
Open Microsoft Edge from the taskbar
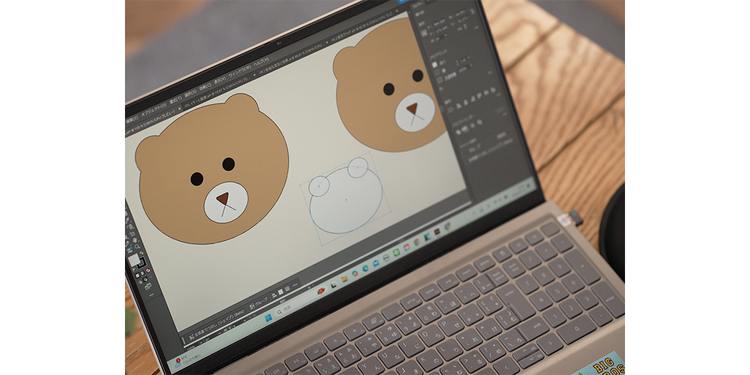coord(365,268)
